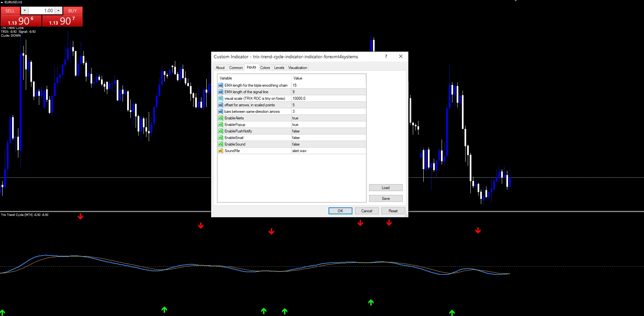Click the double-type icon beside visual scale row

coord(220,98)
